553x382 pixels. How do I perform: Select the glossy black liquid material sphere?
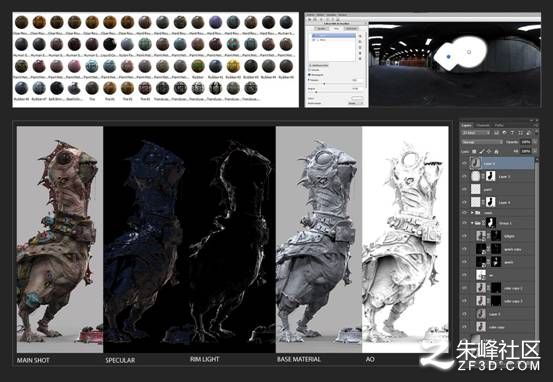(109, 44)
